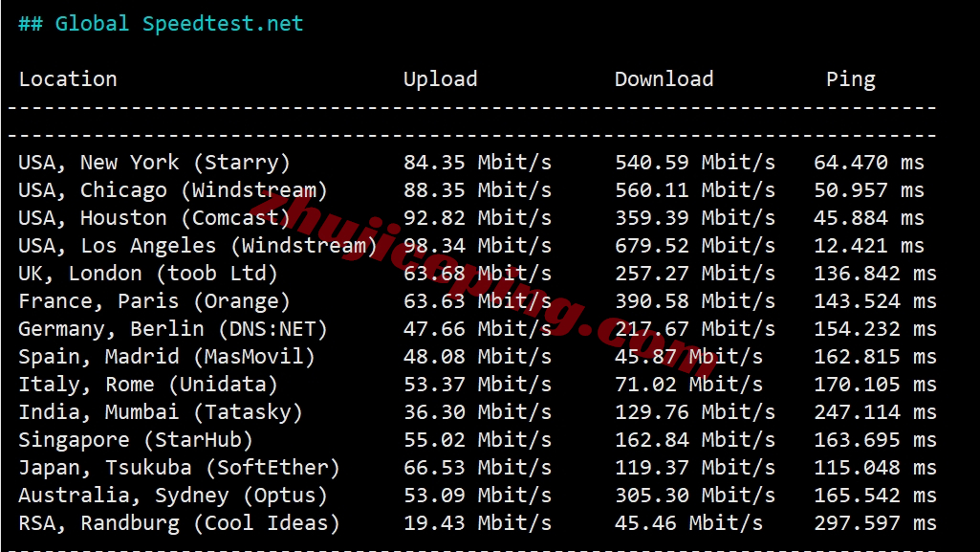
Task: Click the USA, Houston (Comcast) location
Action: click(x=154, y=218)
